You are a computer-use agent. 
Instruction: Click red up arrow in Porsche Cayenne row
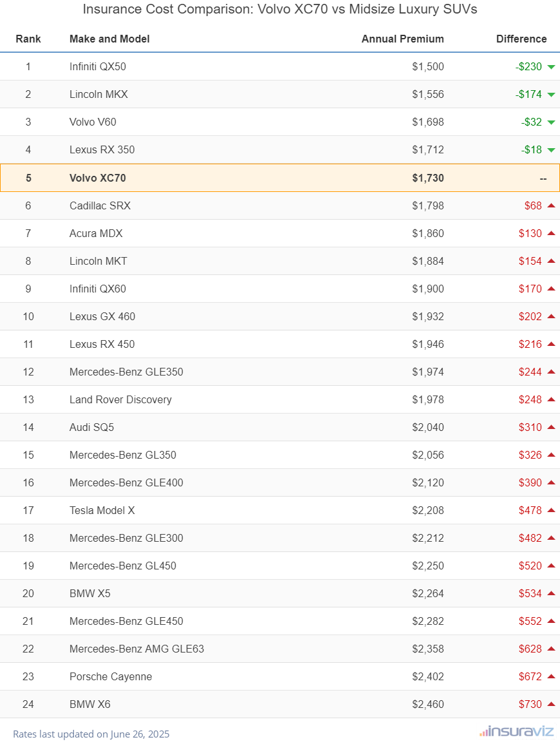(x=551, y=676)
